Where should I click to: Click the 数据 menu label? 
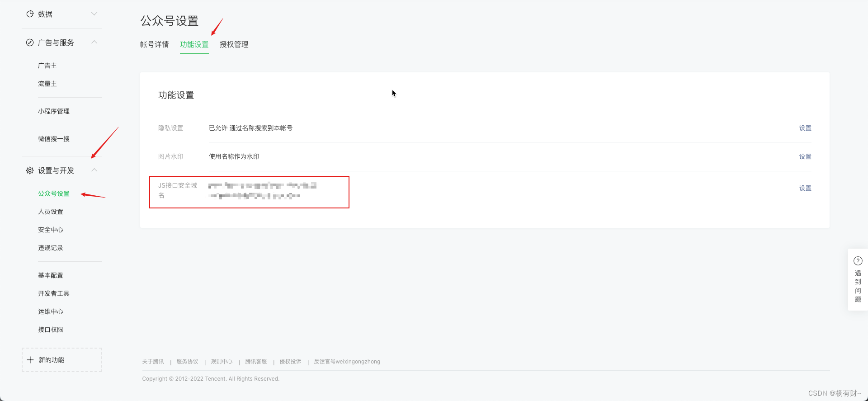pos(45,14)
